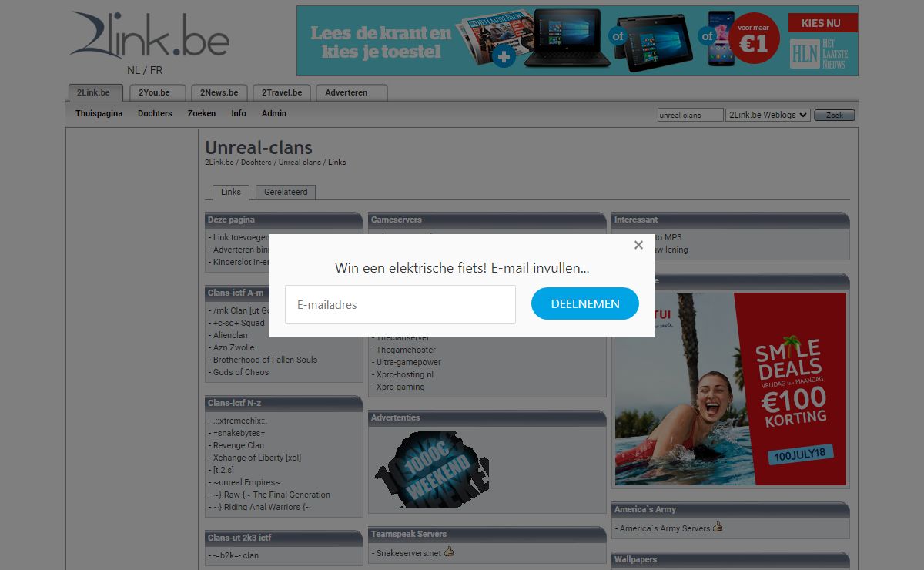
Task: Open the [t.2.s] link
Action: point(223,470)
